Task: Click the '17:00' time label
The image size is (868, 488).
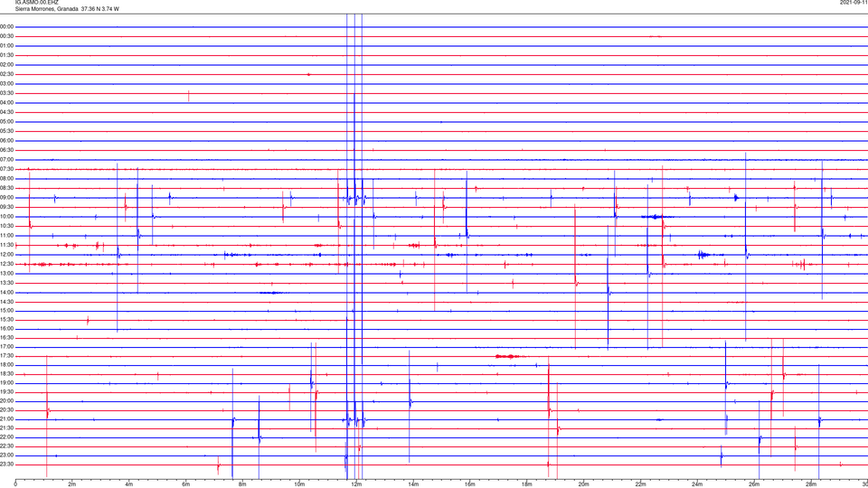Action: 7,346
